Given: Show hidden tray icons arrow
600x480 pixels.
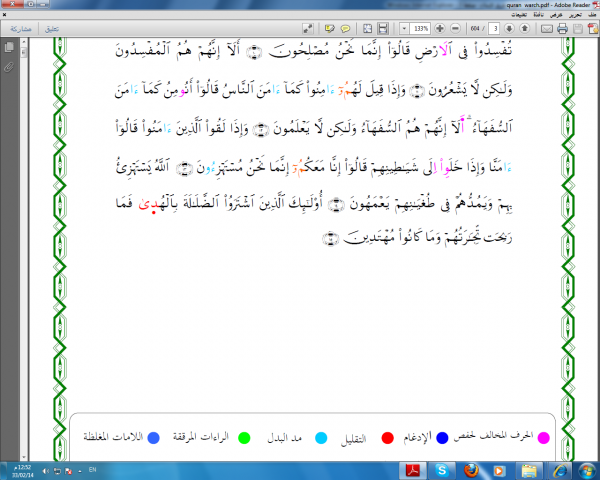Looking at the screenshot, I should (x=80, y=471).
